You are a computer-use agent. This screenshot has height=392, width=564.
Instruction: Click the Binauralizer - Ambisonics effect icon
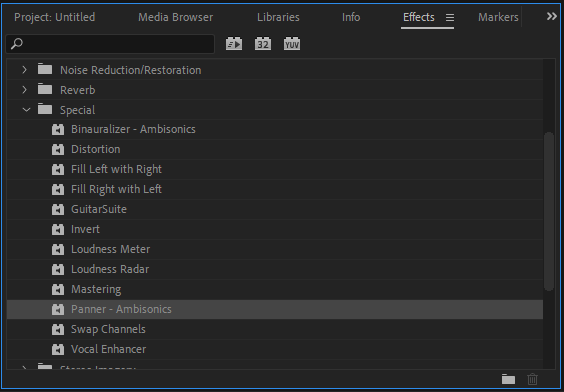tap(58, 129)
